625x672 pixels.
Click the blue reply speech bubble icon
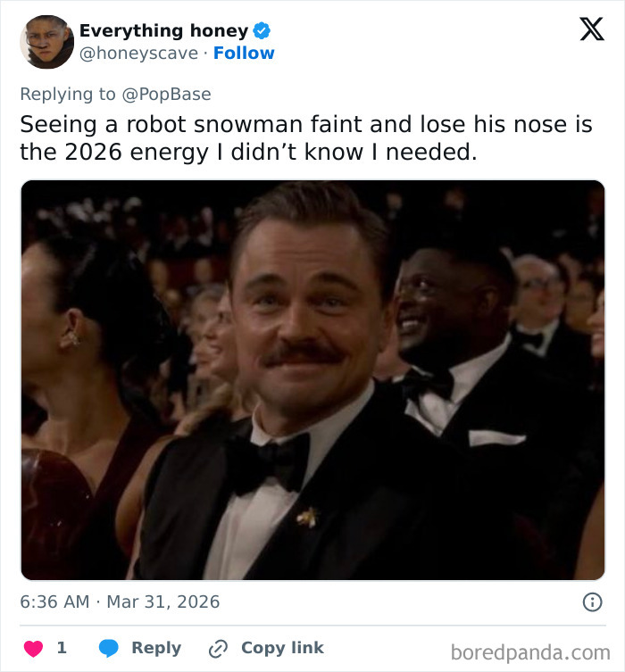[x=108, y=649]
